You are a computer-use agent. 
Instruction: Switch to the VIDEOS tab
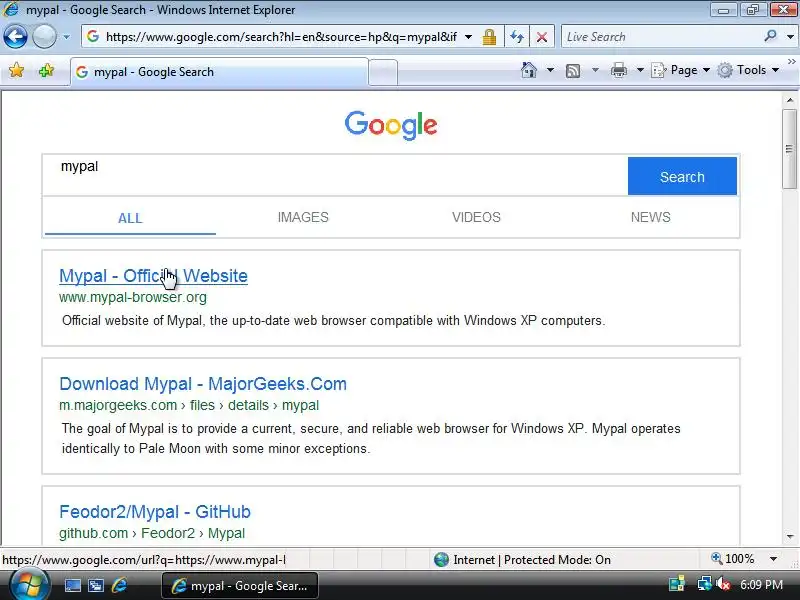[x=476, y=217]
